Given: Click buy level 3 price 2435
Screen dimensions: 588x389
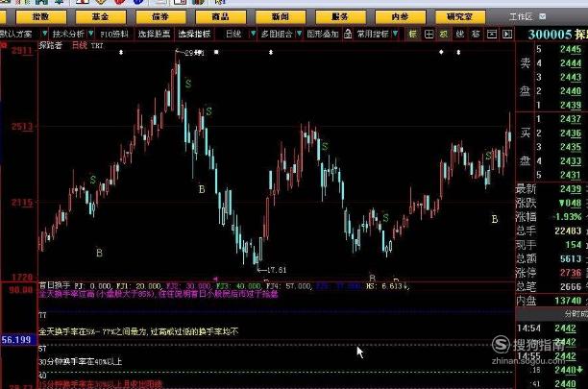Looking at the screenshot, I should click(x=571, y=147).
